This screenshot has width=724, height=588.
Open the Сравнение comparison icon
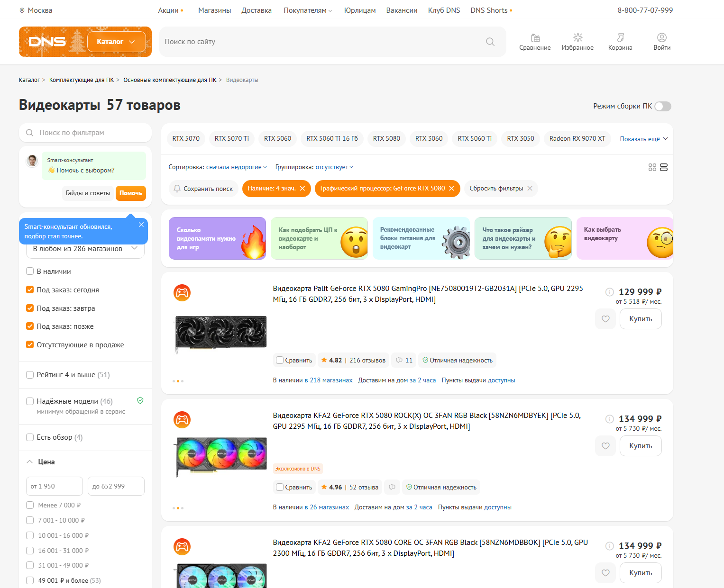tap(535, 42)
